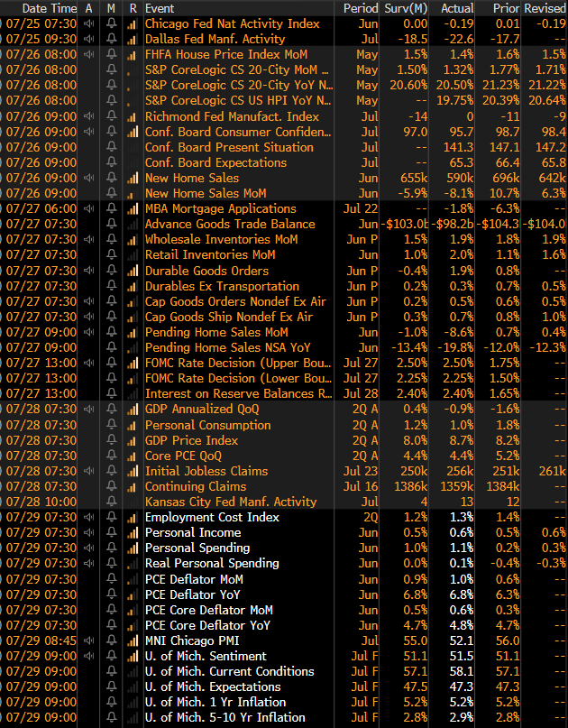Open Conf. Board Present Situation event
The width and height of the screenshot is (568, 728).
click(229, 147)
